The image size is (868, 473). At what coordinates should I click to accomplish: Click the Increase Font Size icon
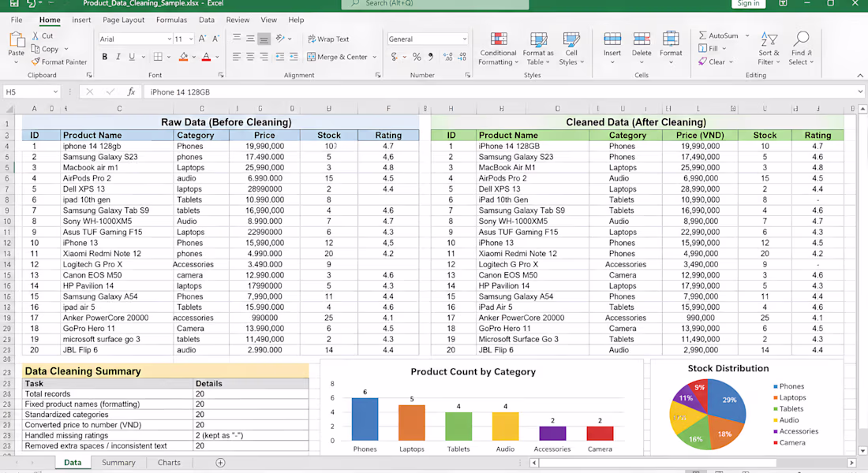click(x=202, y=39)
